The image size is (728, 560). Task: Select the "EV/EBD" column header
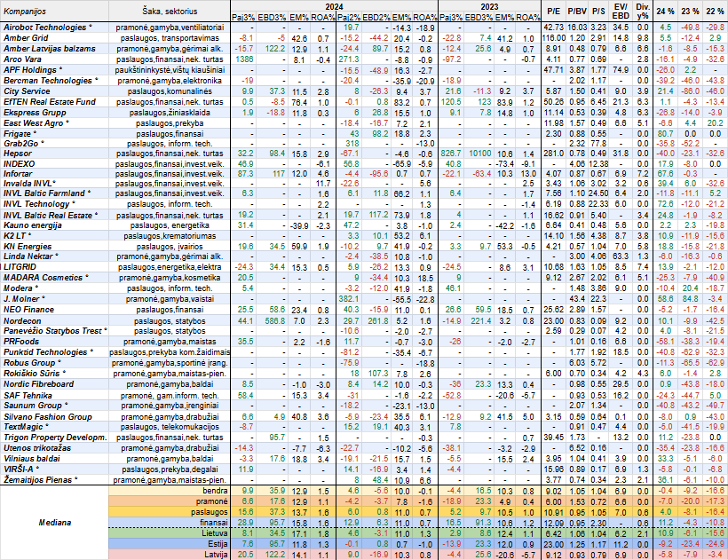pos(621,12)
